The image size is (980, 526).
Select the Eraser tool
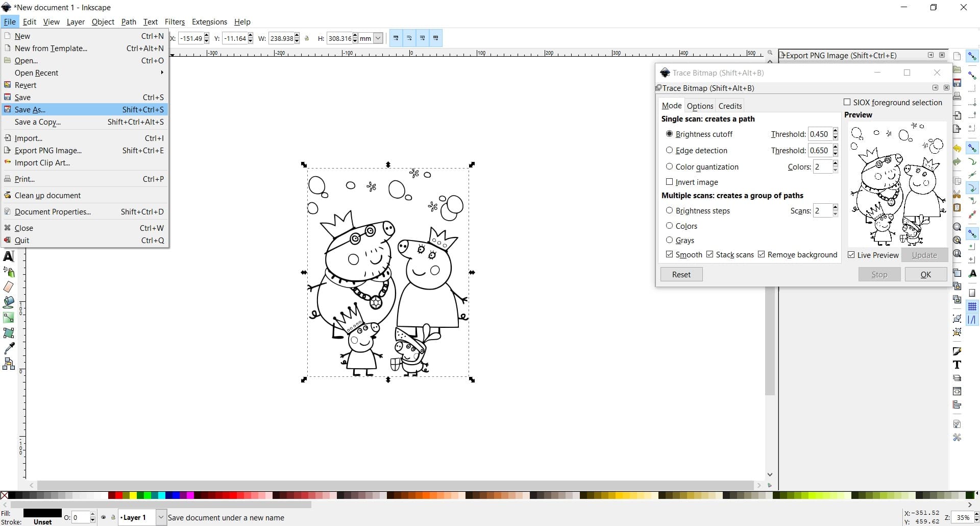(x=9, y=287)
